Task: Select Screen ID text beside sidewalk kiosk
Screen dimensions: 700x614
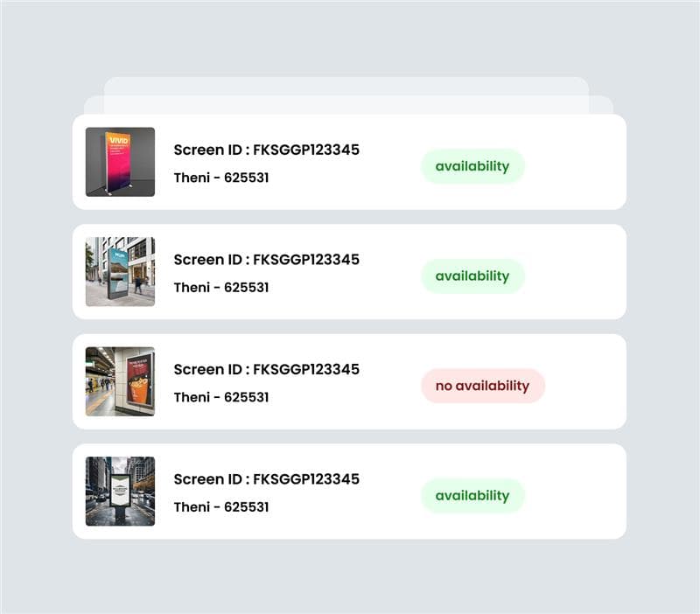Action: coord(267,260)
